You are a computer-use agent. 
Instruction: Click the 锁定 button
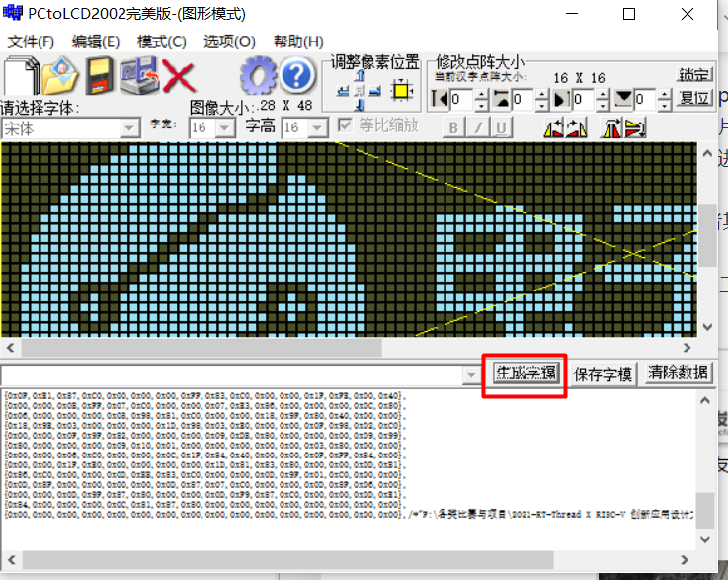693,75
